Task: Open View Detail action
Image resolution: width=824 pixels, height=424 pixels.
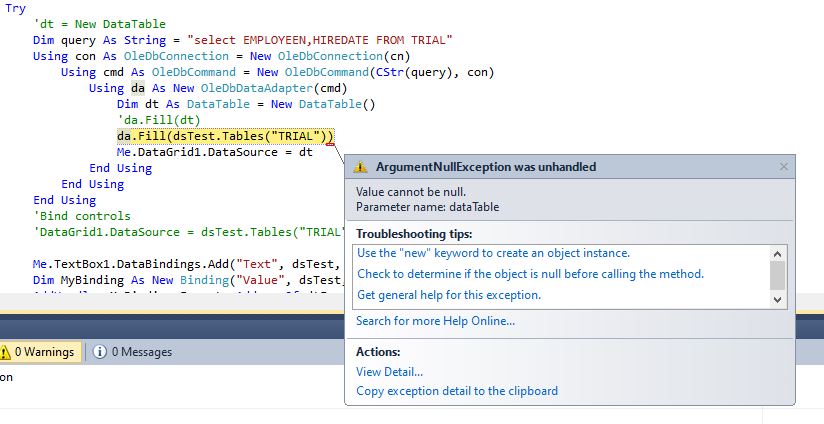Action: tap(389, 372)
